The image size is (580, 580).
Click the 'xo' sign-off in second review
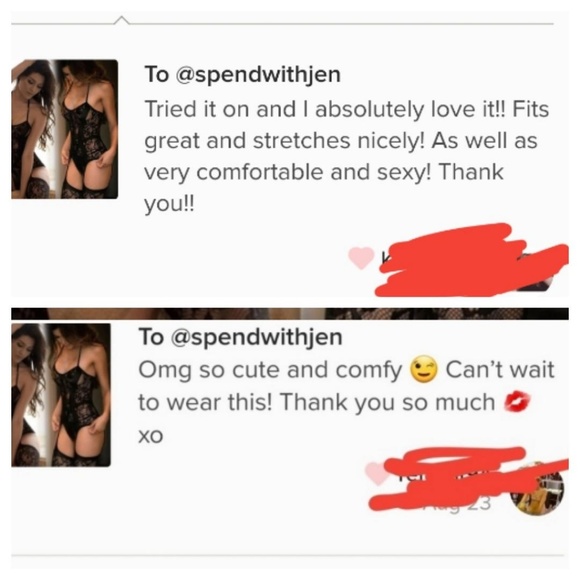151,436
